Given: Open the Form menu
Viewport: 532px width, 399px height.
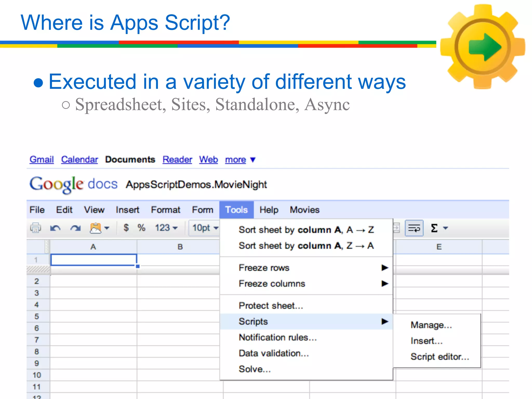Looking at the screenshot, I should [x=203, y=210].
